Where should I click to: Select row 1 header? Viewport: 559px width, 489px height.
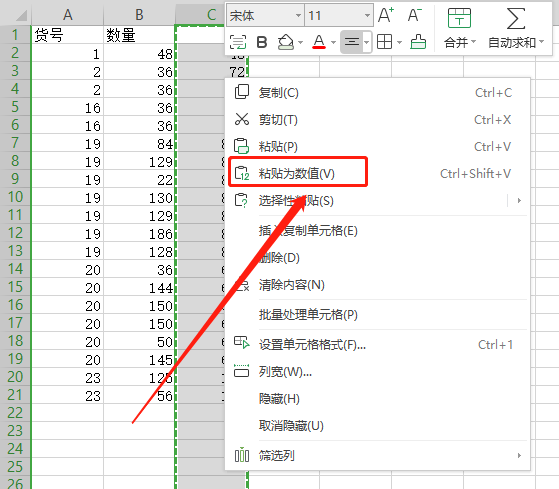tap(15, 35)
